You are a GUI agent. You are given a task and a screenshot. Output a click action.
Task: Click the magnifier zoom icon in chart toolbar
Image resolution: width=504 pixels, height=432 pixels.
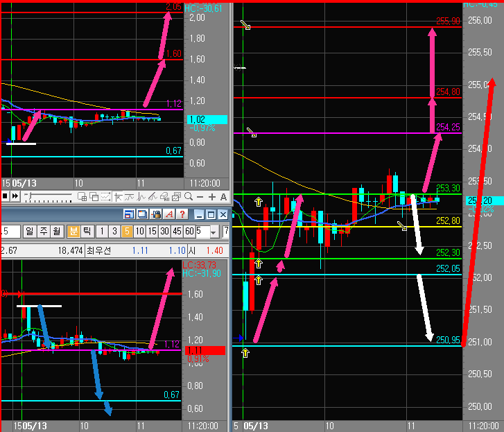click(188, 197)
